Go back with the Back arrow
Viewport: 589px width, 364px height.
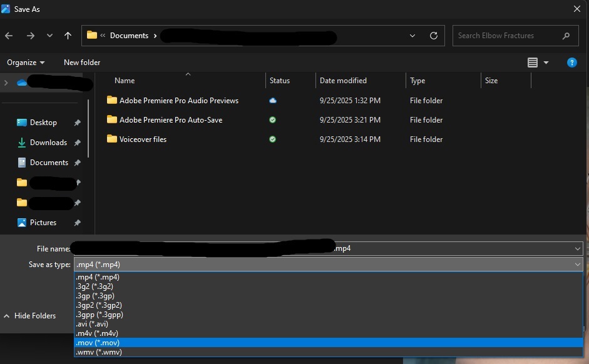[9, 36]
